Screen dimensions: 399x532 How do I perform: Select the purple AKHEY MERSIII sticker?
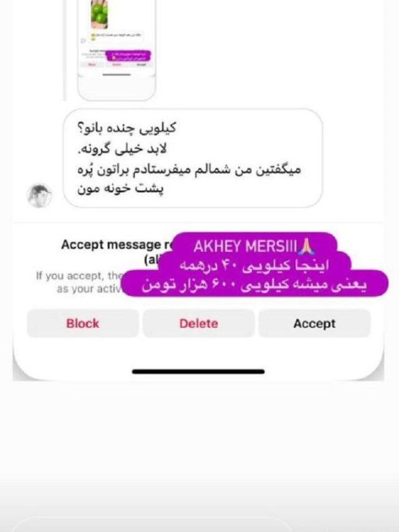[x=255, y=246]
